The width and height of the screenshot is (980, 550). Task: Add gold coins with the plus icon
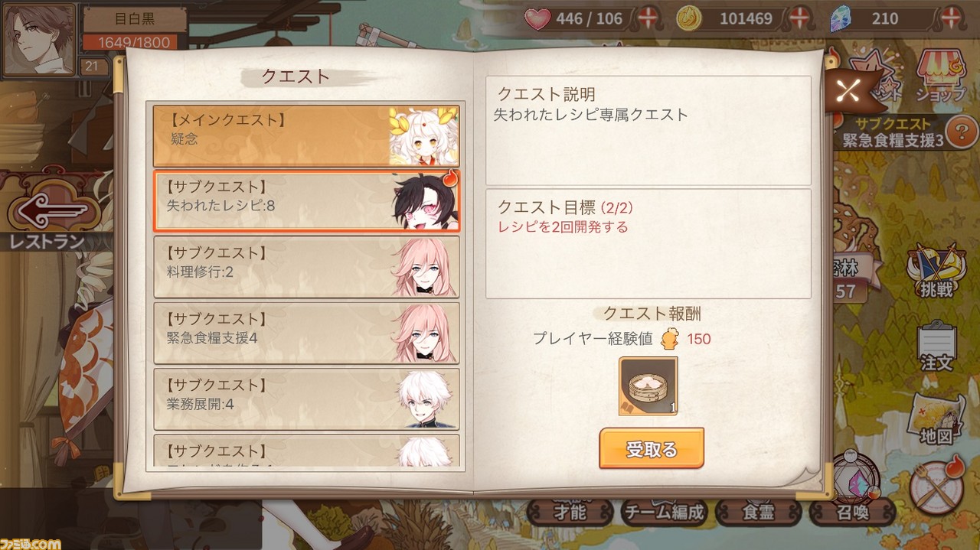pos(800,18)
